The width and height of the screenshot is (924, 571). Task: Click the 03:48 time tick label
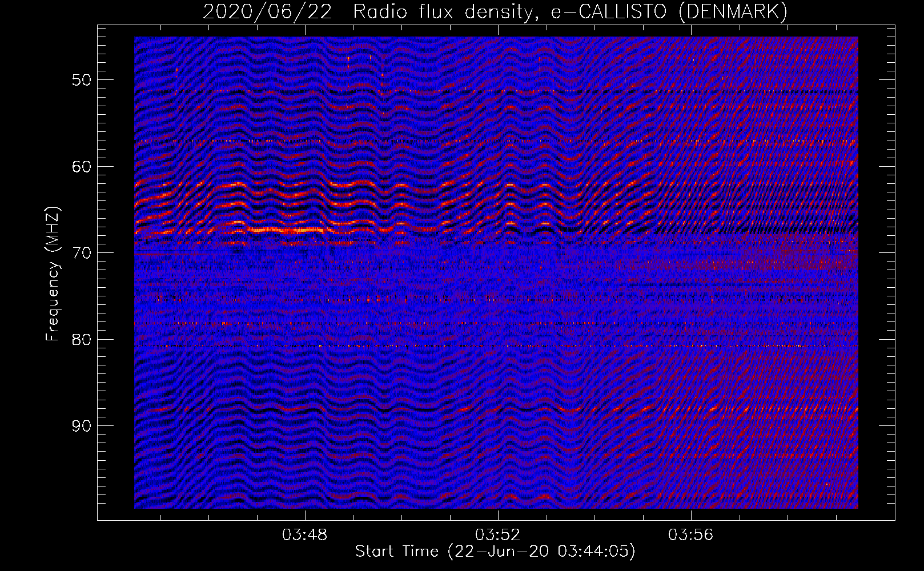pos(305,535)
